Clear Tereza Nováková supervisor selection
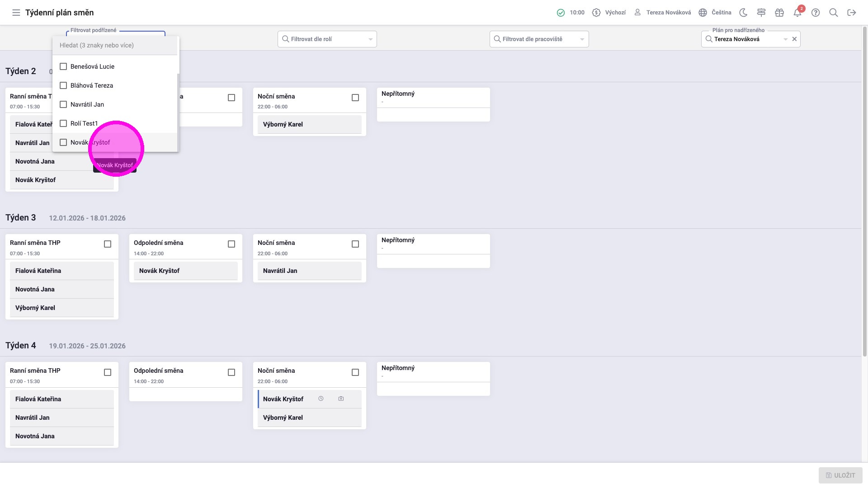This screenshot has height=488, width=868. tap(794, 39)
